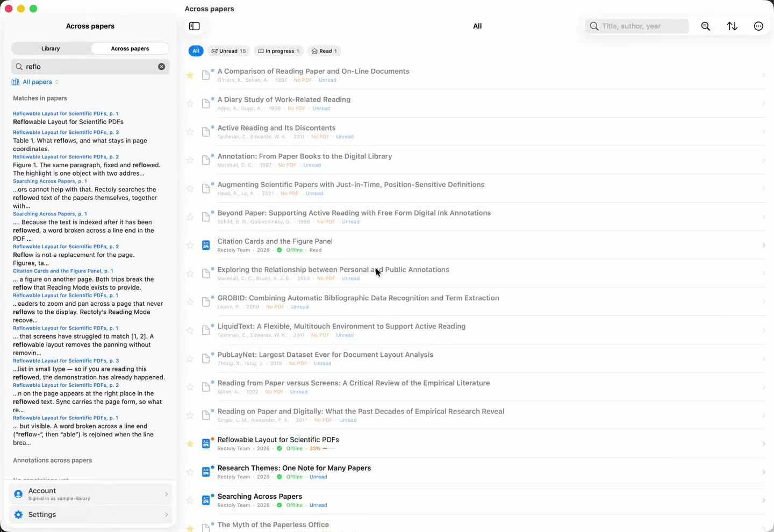This screenshot has width=774, height=532.
Task: Expand the Account row chevron
Action: click(167, 494)
